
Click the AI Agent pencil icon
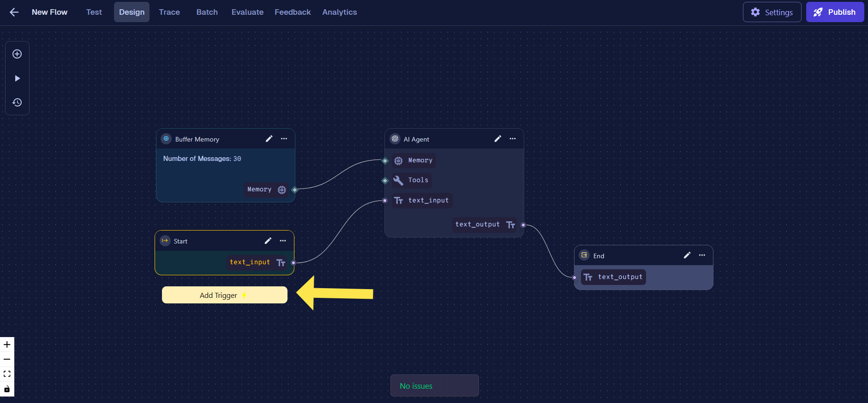497,139
